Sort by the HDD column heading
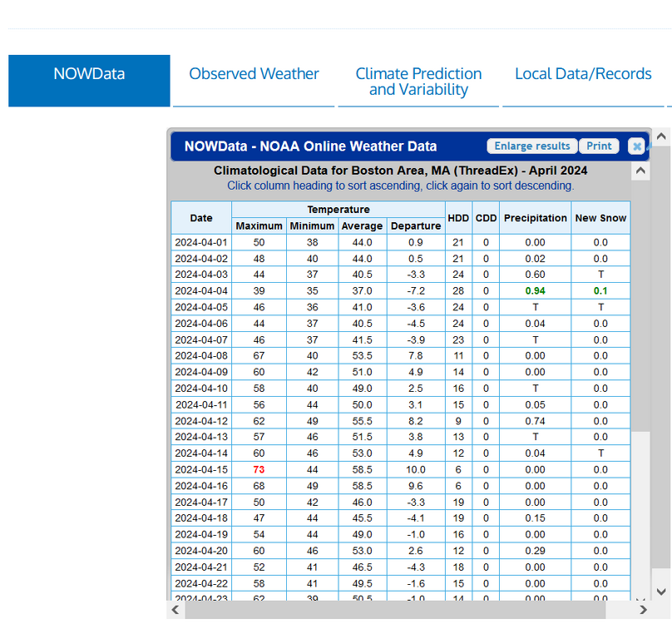 click(x=458, y=218)
